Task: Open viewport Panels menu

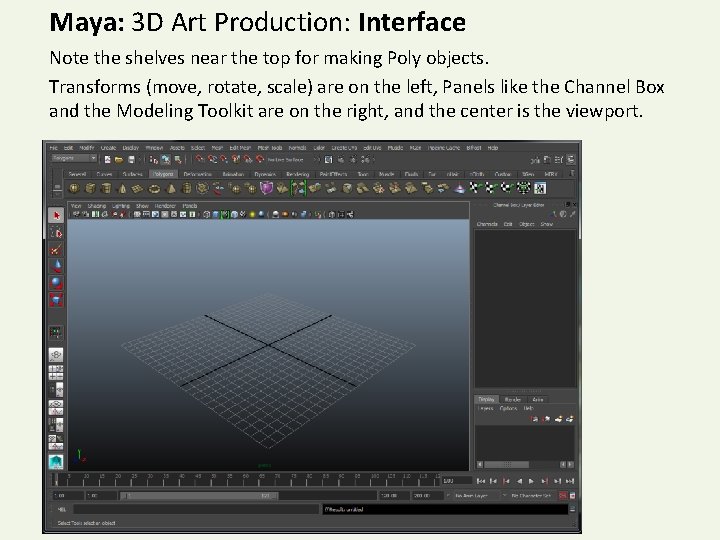Action: coord(190,206)
